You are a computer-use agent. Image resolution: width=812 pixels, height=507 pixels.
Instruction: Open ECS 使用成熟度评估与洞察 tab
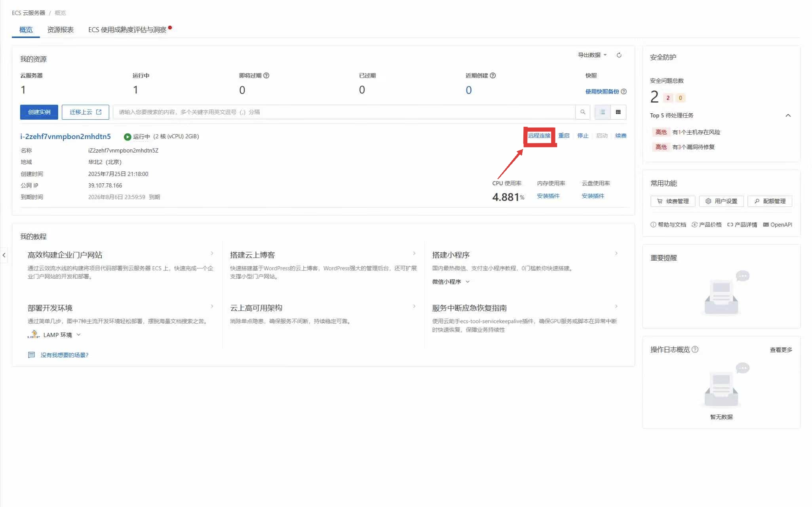click(x=127, y=30)
